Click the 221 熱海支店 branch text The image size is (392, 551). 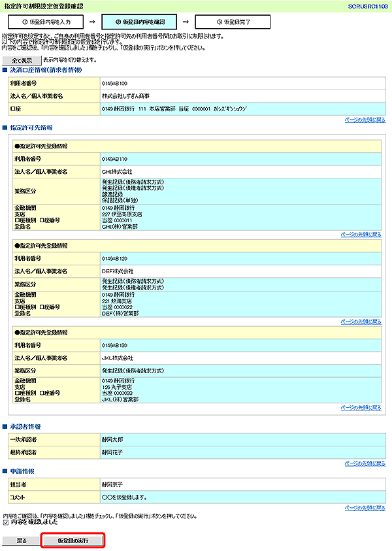tap(117, 301)
